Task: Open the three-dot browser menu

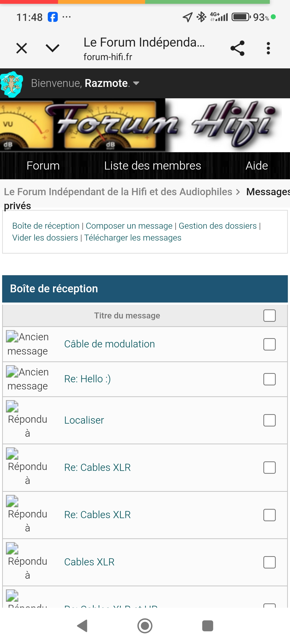Action: (x=268, y=48)
